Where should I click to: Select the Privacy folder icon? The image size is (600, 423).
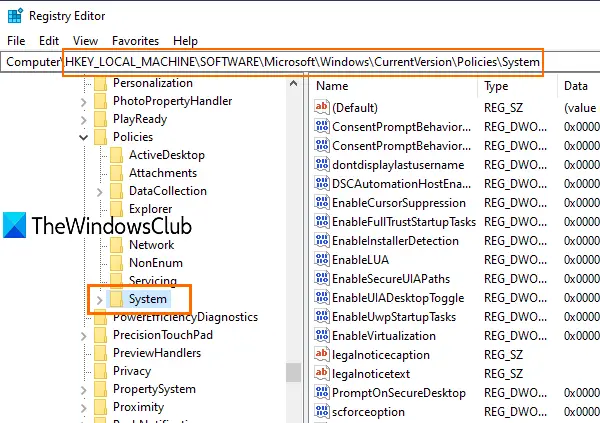[x=101, y=371]
